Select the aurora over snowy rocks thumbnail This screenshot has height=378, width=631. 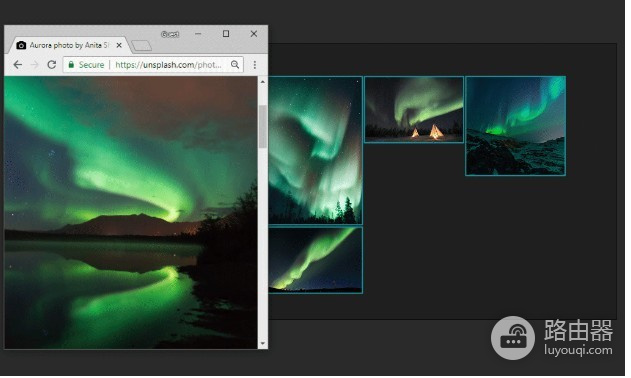click(x=516, y=126)
